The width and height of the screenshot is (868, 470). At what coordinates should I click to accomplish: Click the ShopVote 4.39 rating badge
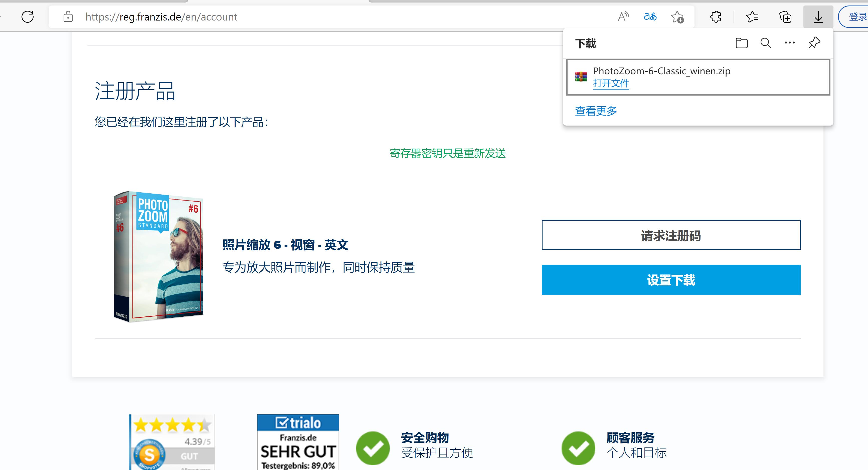tap(172, 442)
